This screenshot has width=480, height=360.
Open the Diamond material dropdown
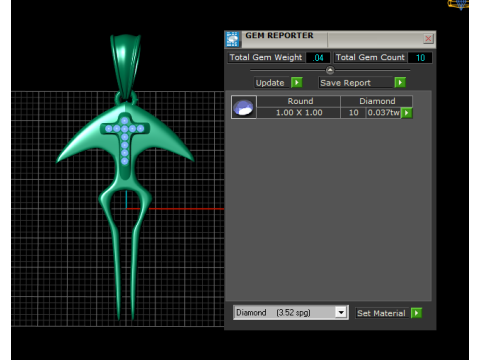pyautogui.click(x=341, y=313)
